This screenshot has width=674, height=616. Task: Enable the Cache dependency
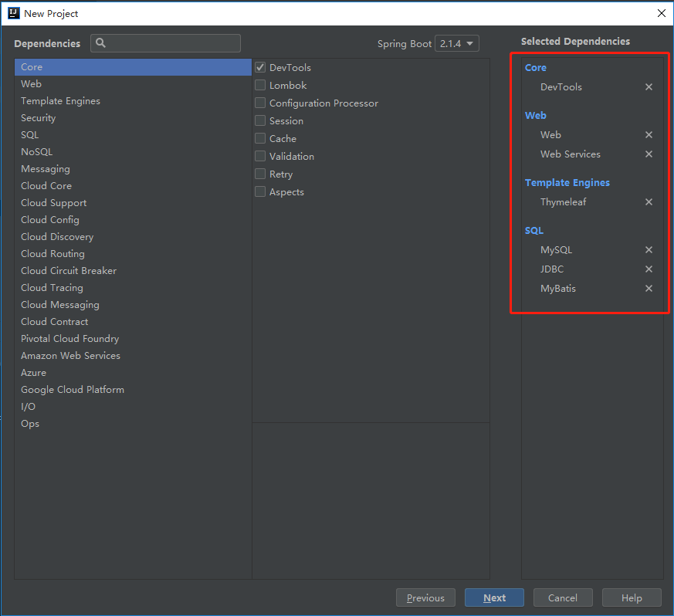(260, 138)
